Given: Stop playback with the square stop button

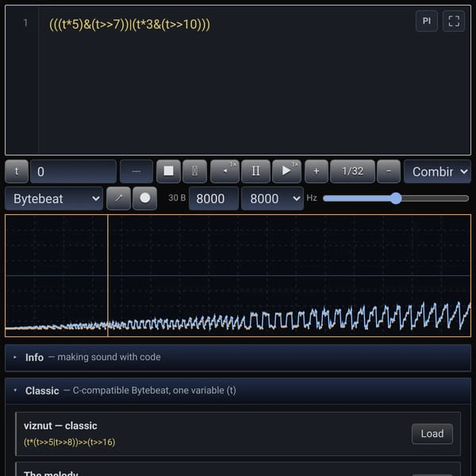Looking at the screenshot, I should (x=168, y=171).
